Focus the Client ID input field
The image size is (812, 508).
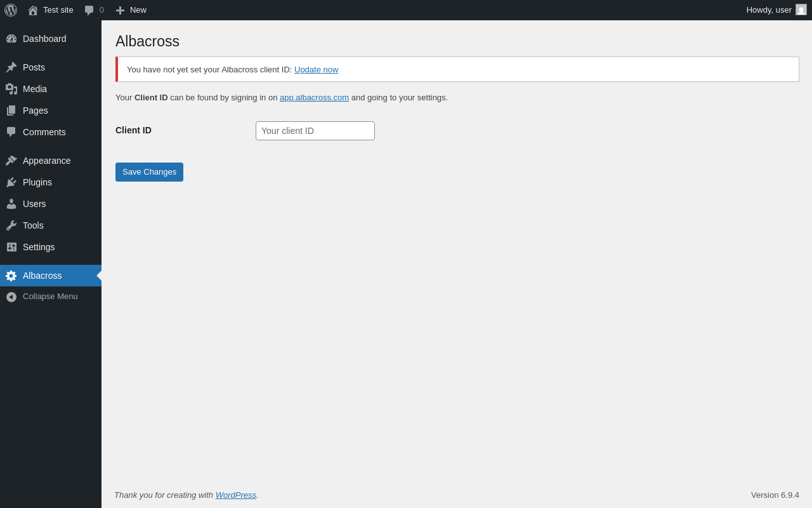tap(315, 131)
